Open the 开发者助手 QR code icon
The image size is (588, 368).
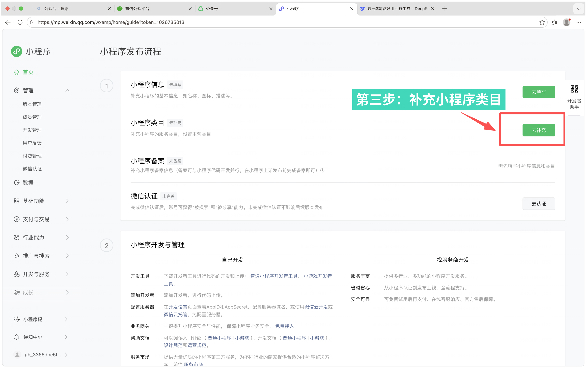(x=574, y=89)
